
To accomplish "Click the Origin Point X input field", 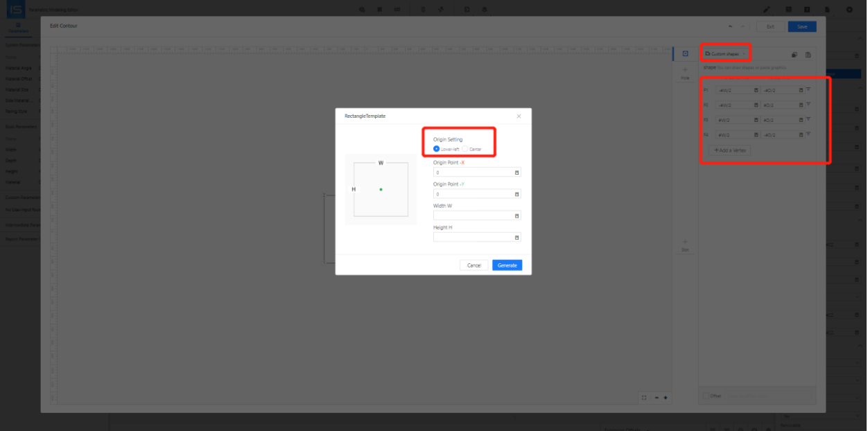I will [477, 172].
